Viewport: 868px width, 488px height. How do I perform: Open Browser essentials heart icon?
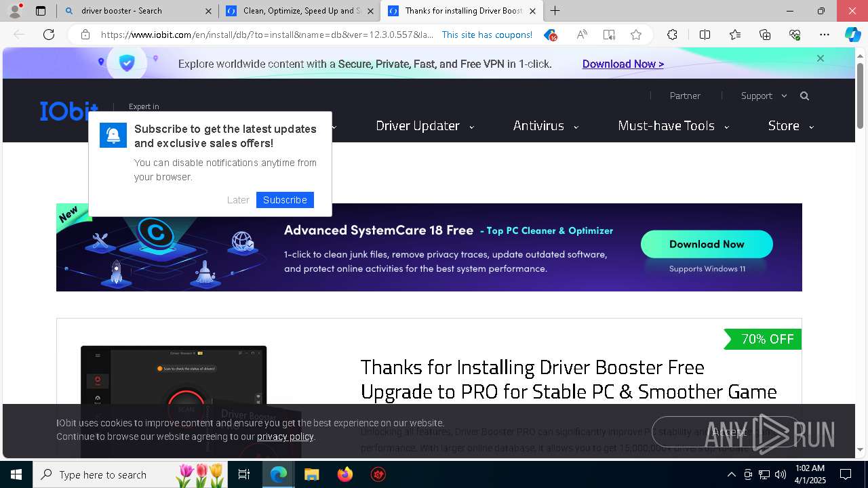(x=795, y=35)
